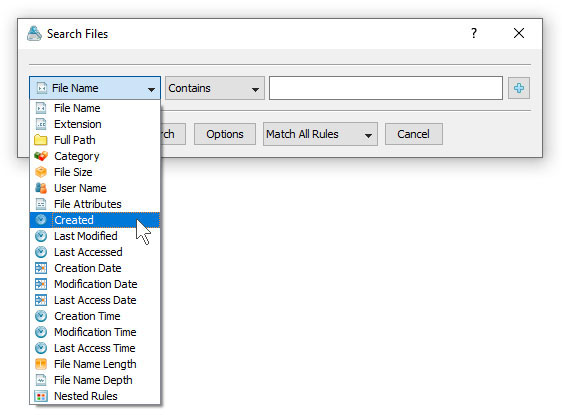The width and height of the screenshot is (562, 415).
Task: Click the File Name Length orange icon
Action: [41, 364]
